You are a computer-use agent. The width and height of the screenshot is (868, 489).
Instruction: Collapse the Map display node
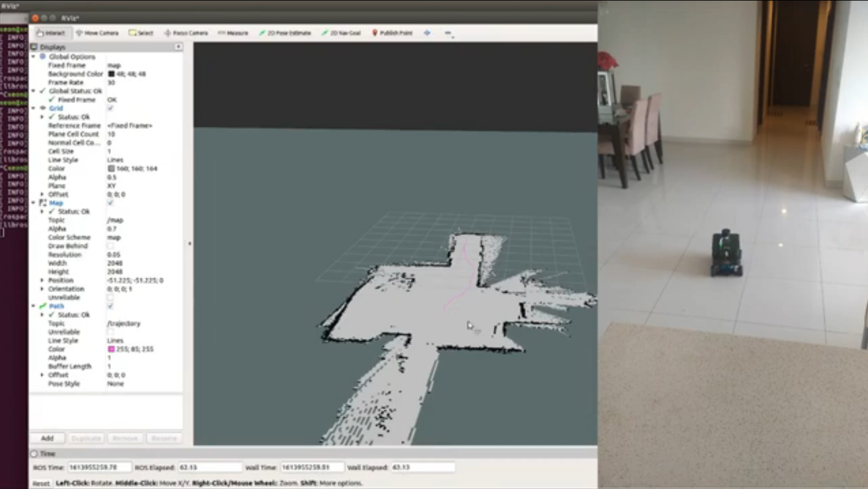click(x=33, y=203)
